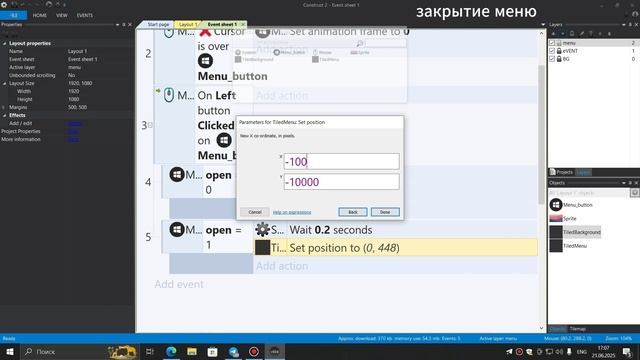Open Layers panel dropdown arrow

(x=623, y=25)
